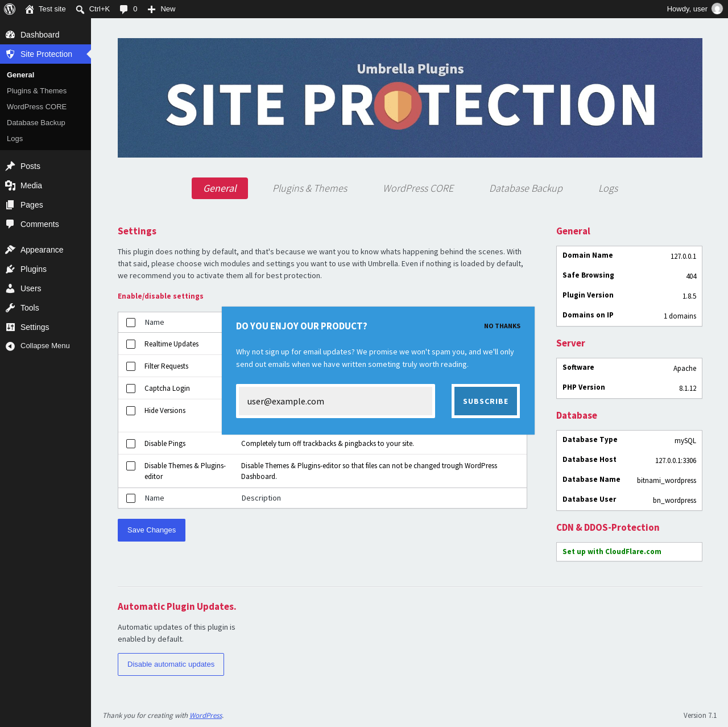Click the Database Host value 127.0.0.1:3306
The width and height of the screenshot is (728, 727).
pyautogui.click(x=676, y=461)
